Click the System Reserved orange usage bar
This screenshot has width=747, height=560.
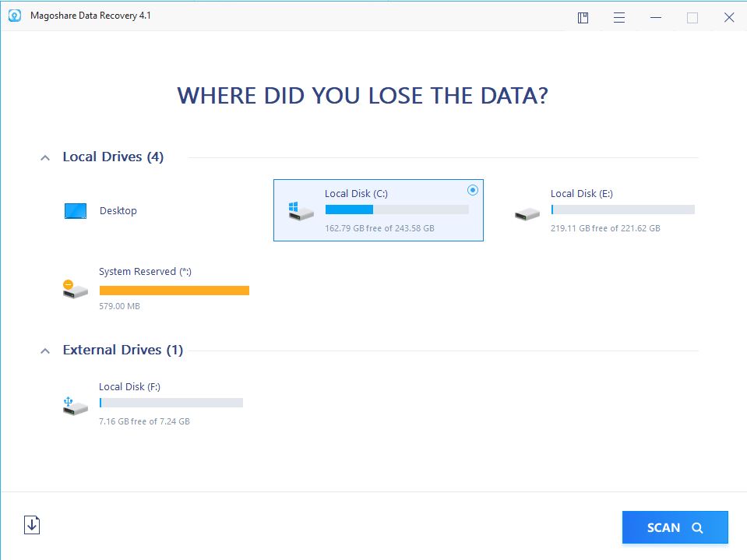pyautogui.click(x=174, y=291)
